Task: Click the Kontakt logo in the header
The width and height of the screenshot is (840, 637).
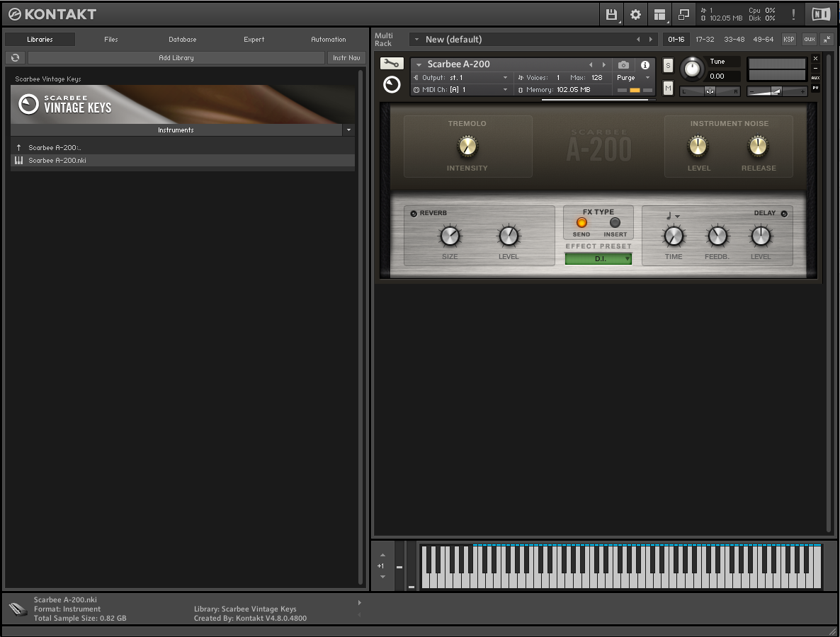Action: tap(52, 14)
